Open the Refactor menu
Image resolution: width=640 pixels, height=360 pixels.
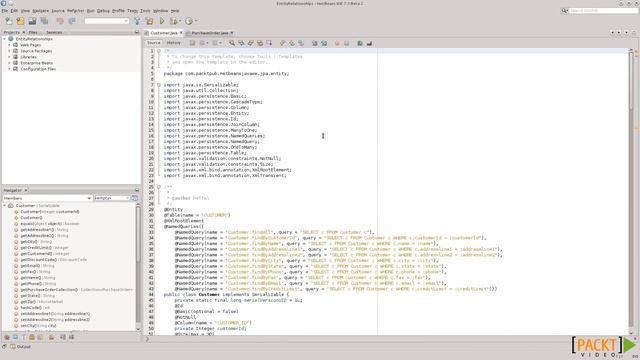click(x=76, y=11)
